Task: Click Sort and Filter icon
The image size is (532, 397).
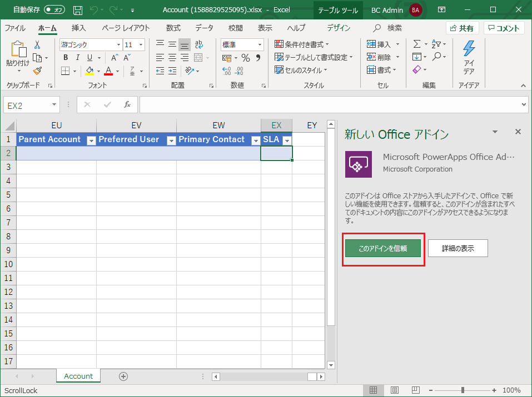Action: [436, 44]
